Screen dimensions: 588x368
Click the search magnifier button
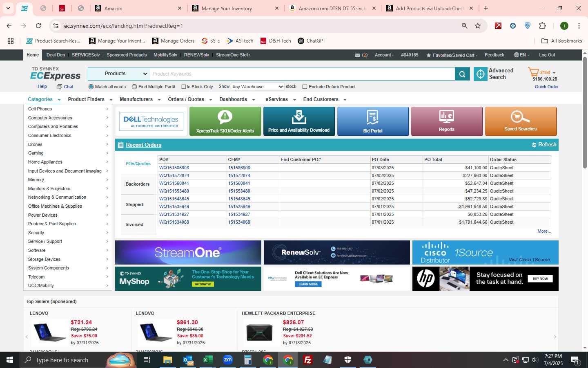click(x=462, y=74)
